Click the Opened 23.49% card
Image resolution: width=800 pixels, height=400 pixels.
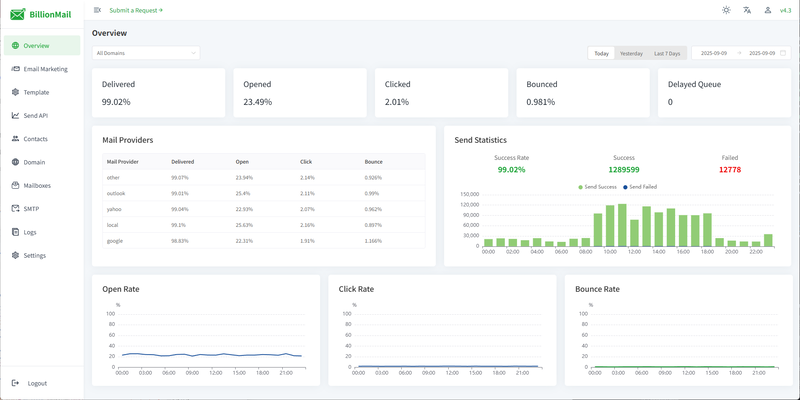(300, 93)
